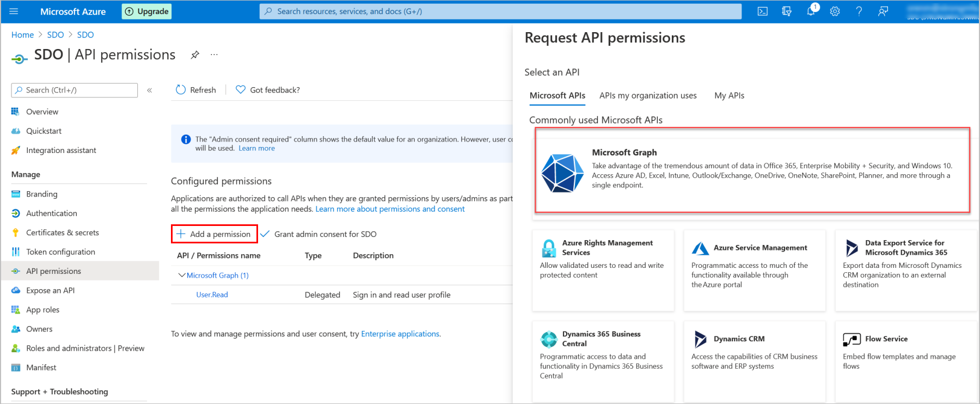
Task: Click the global search resources box
Action: [500, 11]
